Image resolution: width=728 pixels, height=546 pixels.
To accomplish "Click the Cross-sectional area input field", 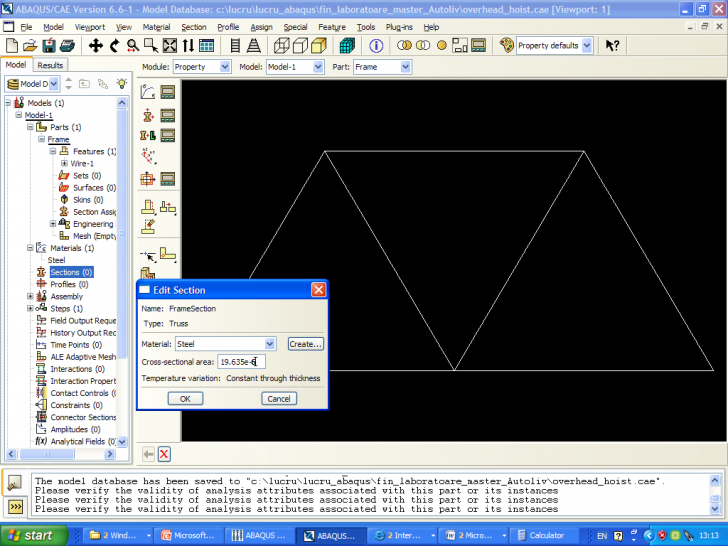I will coord(240,362).
